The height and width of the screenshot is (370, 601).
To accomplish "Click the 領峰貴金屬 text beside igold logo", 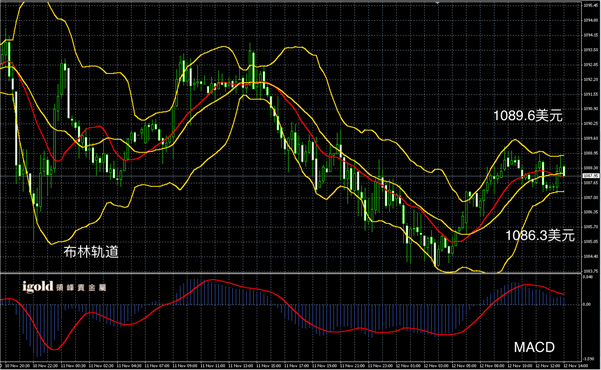I will click(81, 288).
